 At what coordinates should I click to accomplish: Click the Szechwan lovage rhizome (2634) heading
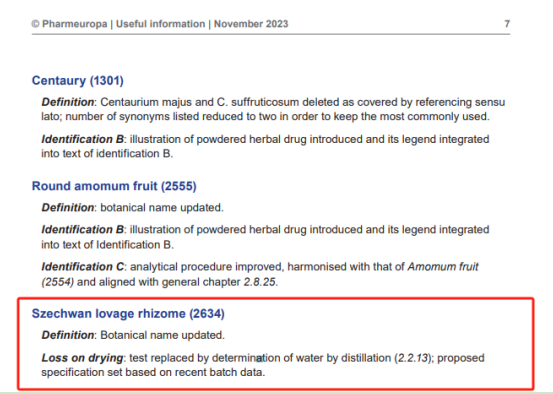(128, 314)
